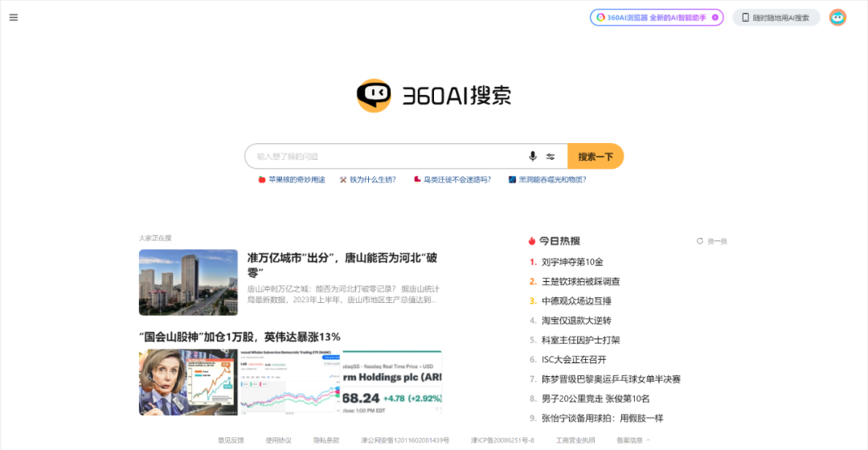Open hot search 男子20公里竞走 张俊第10名
Viewport: 868px width, 450px height.
pos(596,399)
